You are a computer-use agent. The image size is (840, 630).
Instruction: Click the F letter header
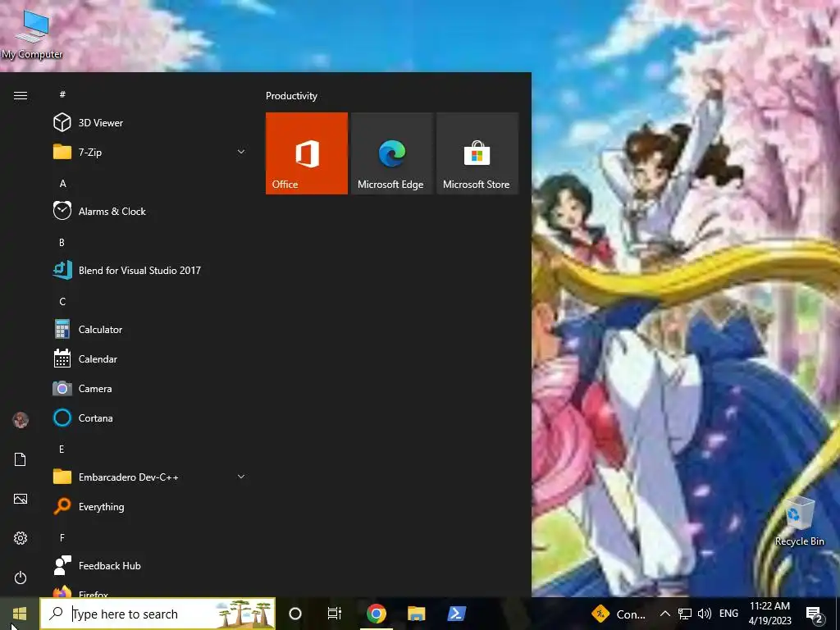click(x=62, y=537)
